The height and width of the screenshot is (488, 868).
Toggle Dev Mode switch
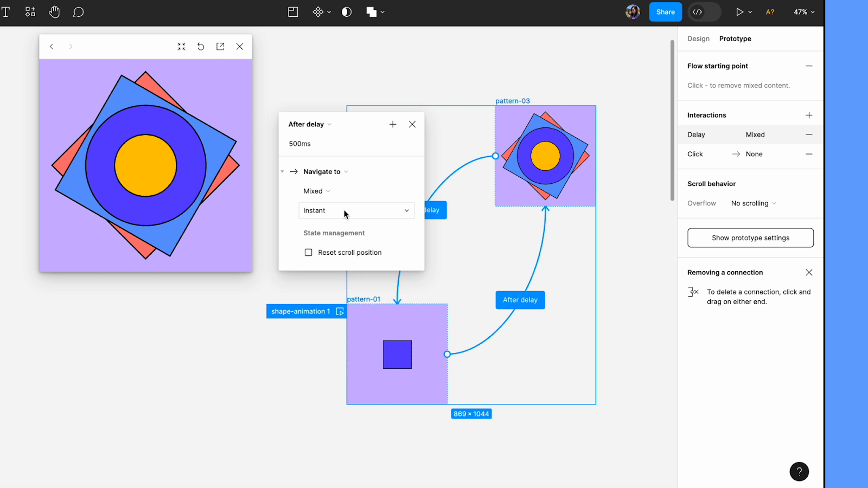click(x=704, y=12)
